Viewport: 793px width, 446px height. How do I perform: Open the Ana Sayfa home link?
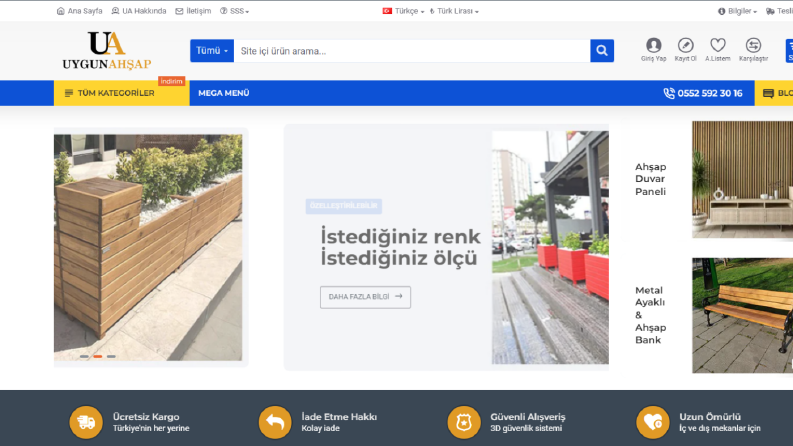pyautogui.click(x=79, y=11)
